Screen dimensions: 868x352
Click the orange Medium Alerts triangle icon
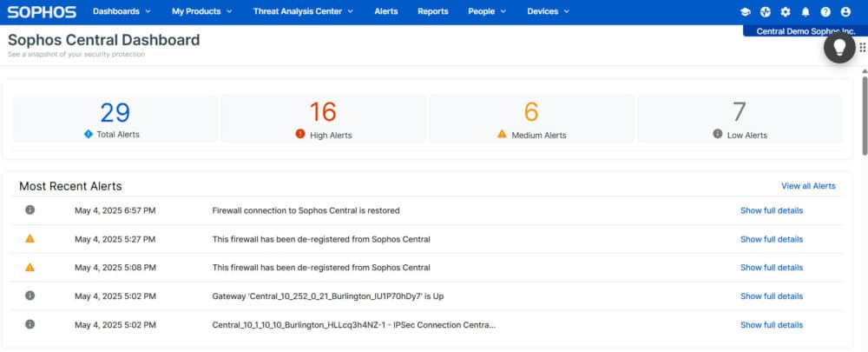pos(502,134)
